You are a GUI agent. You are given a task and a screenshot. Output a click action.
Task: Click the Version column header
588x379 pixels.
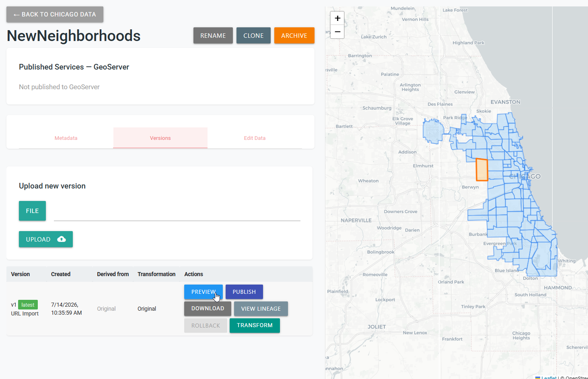(21, 274)
